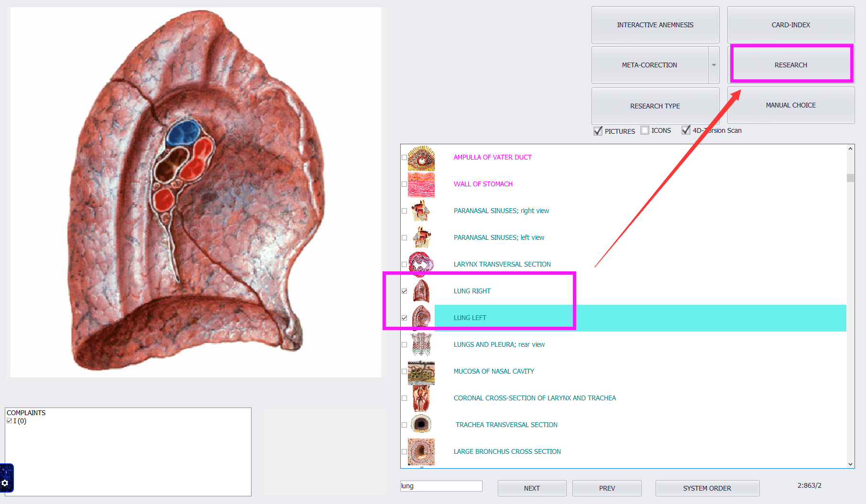Select PARANASAL SINUSES; left view entry

499,237
